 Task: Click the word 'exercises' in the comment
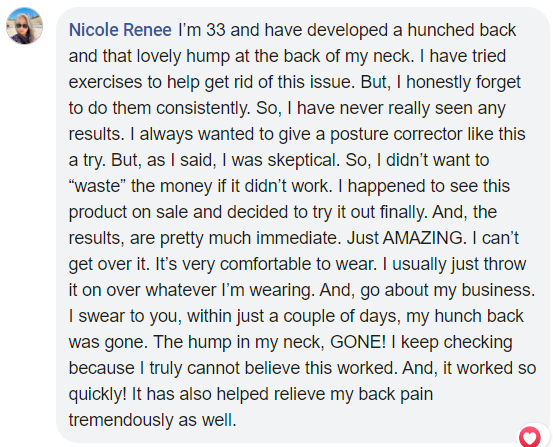point(105,82)
